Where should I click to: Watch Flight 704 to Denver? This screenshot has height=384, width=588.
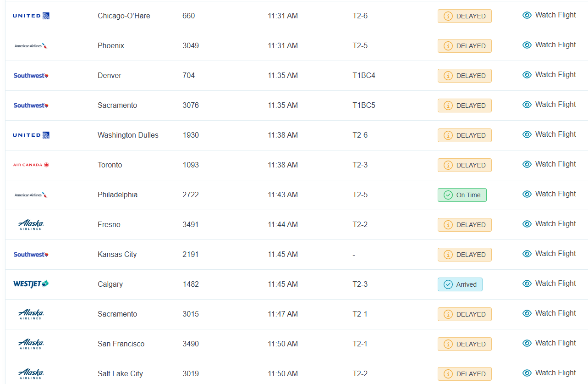549,75
